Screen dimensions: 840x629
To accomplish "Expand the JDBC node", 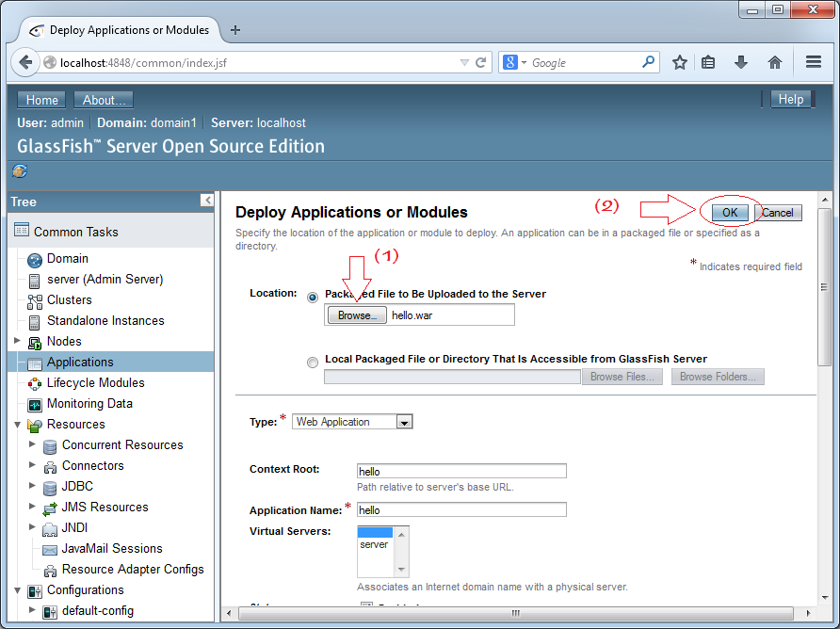I will [32, 486].
